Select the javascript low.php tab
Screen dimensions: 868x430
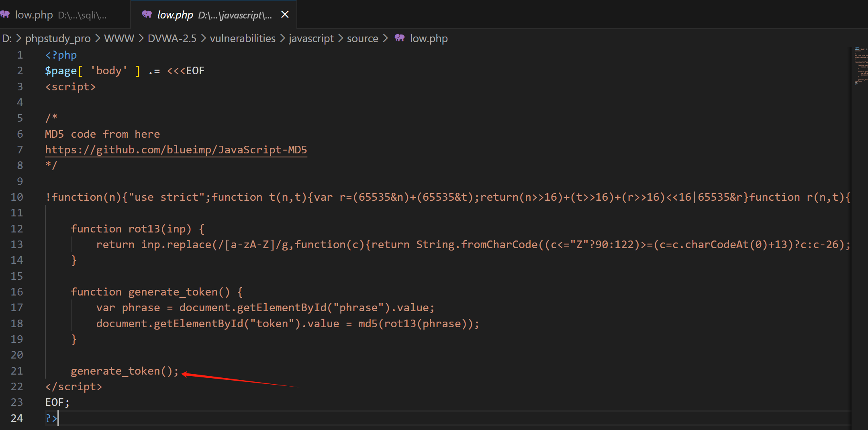click(x=214, y=15)
